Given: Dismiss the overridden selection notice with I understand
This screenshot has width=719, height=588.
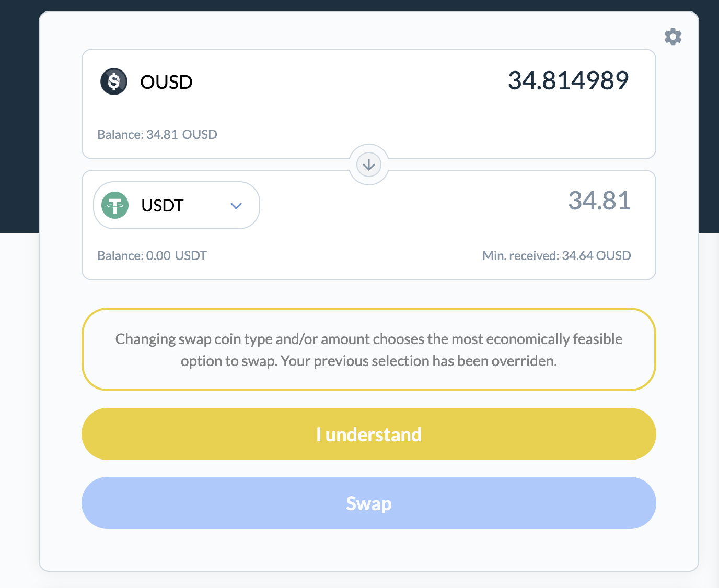Looking at the screenshot, I should 368,434.
